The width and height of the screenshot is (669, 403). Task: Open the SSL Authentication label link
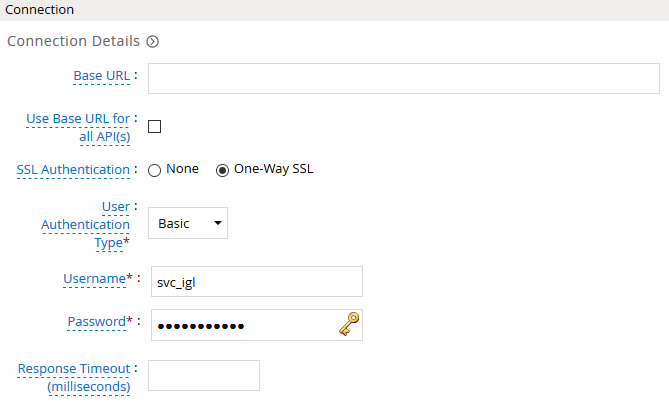point(73,170)
